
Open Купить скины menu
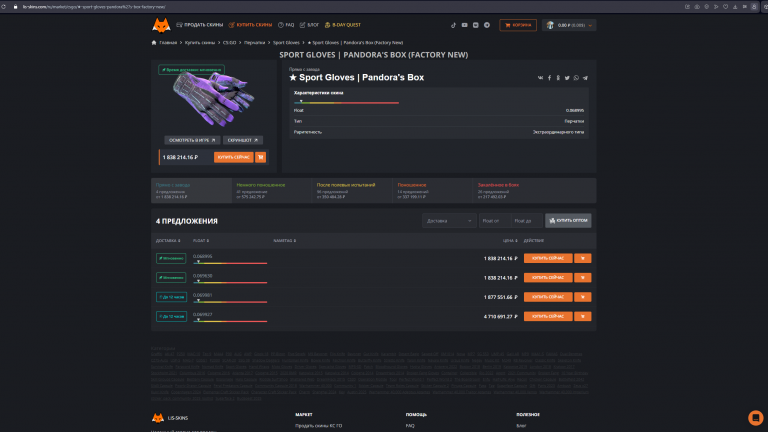(250, 25)
